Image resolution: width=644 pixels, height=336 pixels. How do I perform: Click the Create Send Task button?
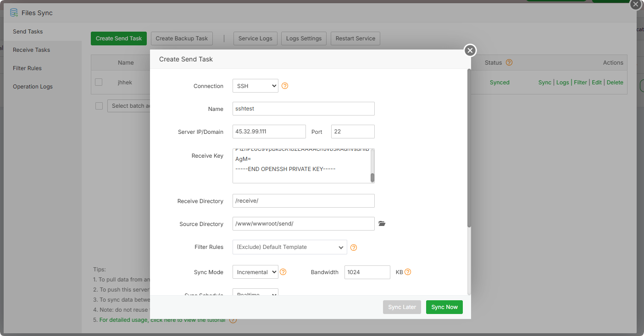tap(119, 39)
